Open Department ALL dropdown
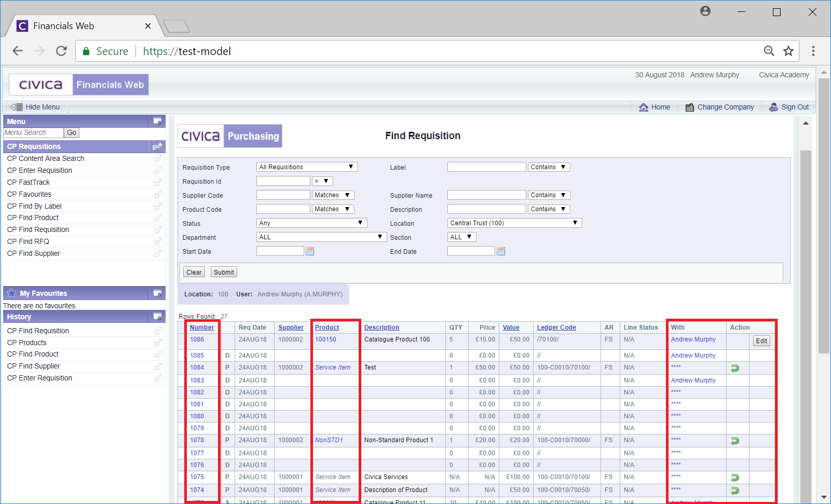Viewport: 831px width, 504px height. tap(321, 237)
